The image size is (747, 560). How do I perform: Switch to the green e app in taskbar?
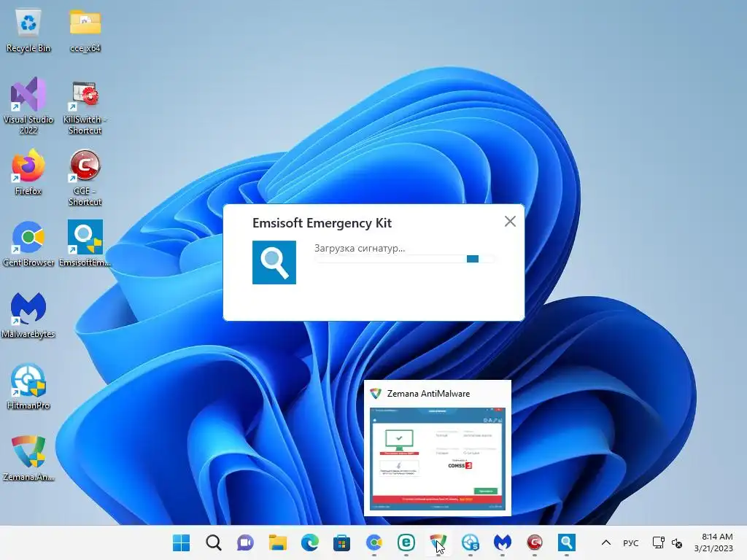(406, 542)
